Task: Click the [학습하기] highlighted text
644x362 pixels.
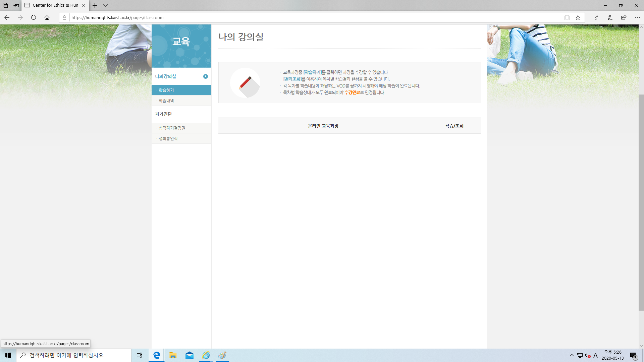Action: pyautogui.click(x=312, y=72)
